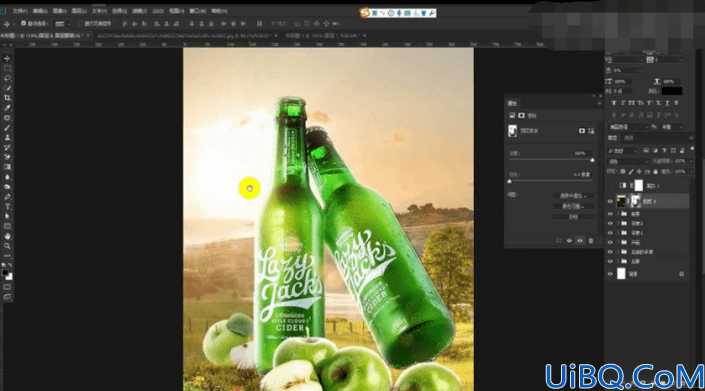Select the Blur tool
The width and height of the screenshot is (705, 391).
pos(7,177)
